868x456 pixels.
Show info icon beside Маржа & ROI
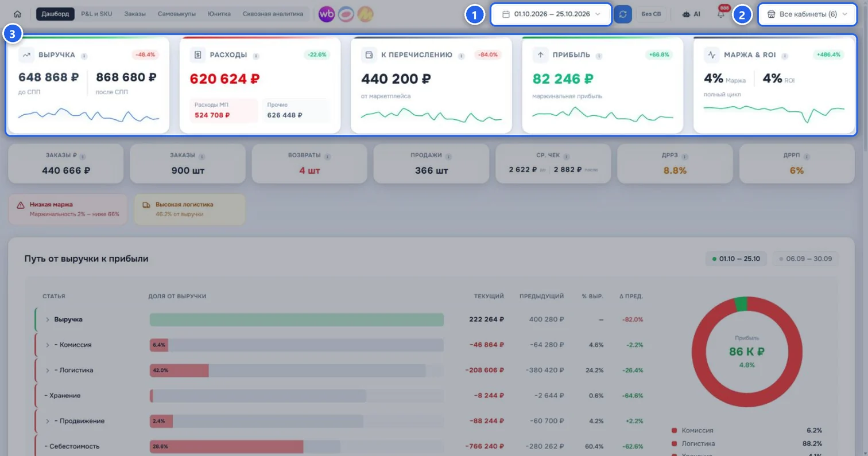click(x=785, y=56)
